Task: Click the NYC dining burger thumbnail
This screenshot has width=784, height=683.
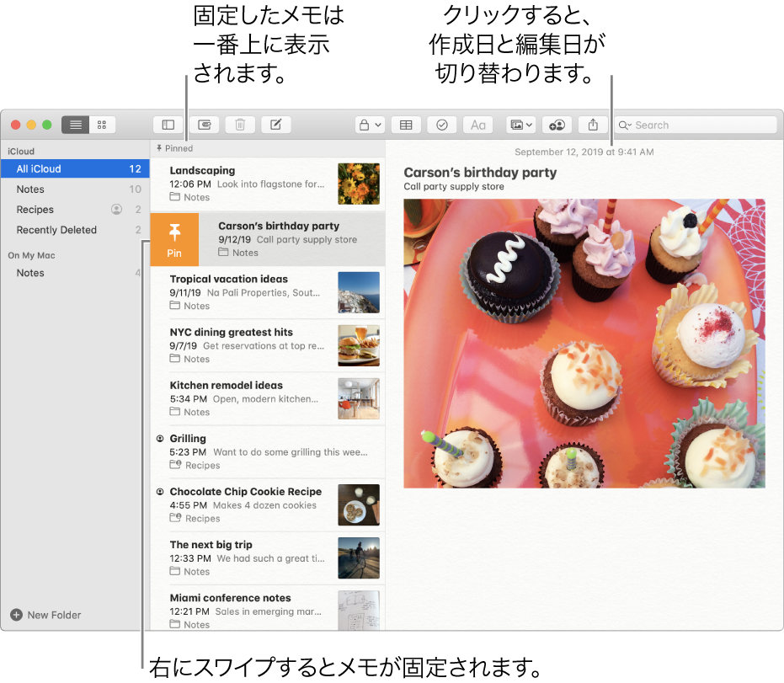Action: point(359,345)
